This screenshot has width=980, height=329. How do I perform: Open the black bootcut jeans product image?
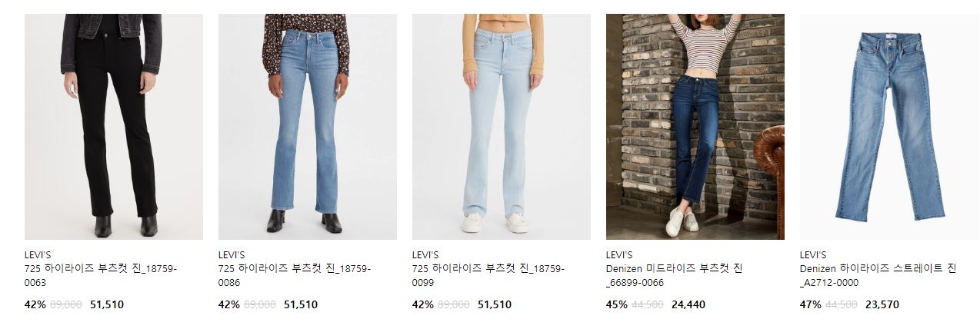tap(114, 127)
